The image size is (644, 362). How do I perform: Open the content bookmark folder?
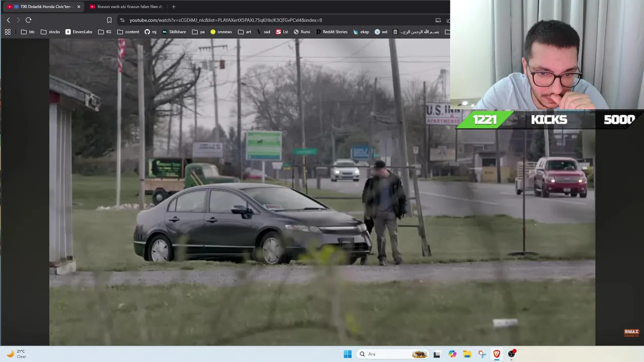[x=128, y=32]
